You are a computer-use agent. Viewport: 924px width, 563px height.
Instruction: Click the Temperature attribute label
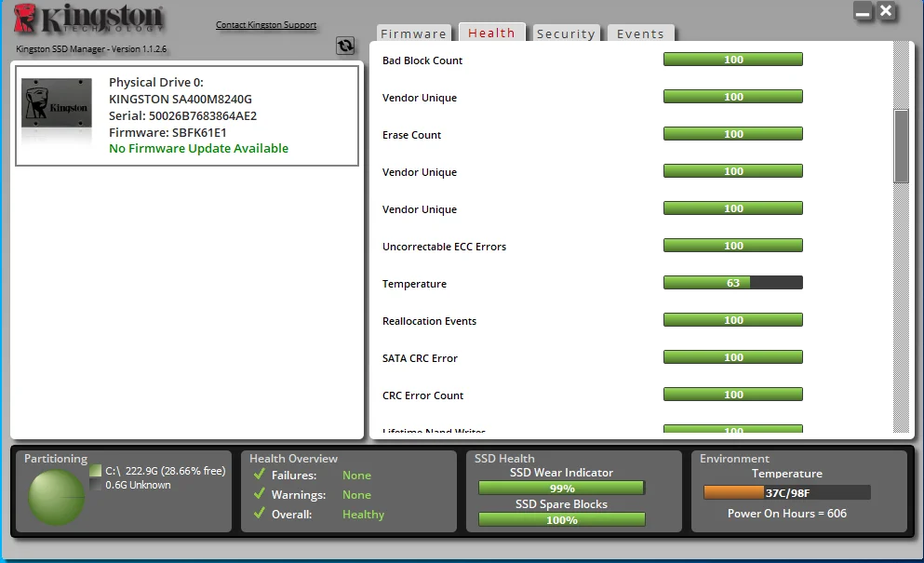[x=414, y=284]
